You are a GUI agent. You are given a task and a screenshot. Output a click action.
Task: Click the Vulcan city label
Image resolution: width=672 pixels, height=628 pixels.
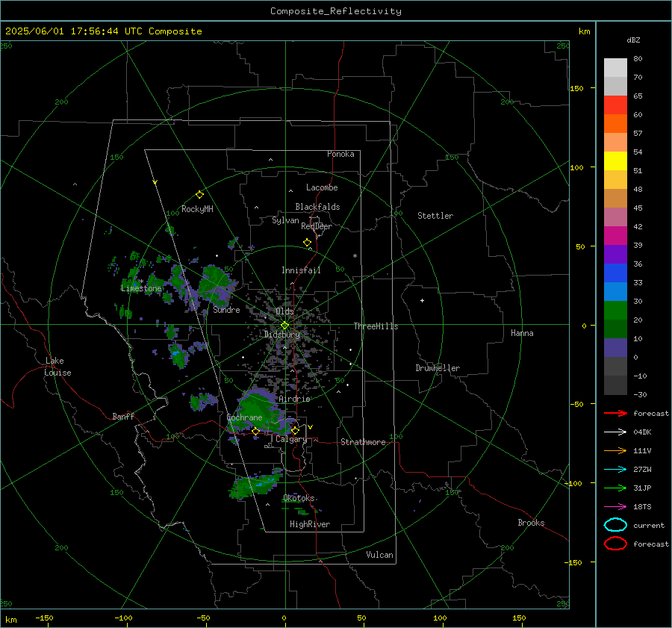pos(380,555)
